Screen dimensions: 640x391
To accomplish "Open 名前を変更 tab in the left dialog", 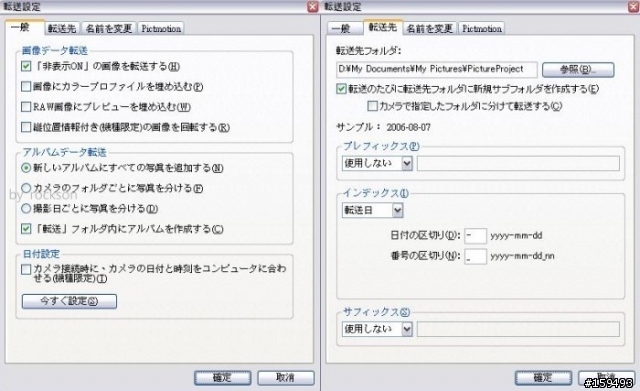I will [109, 29].
